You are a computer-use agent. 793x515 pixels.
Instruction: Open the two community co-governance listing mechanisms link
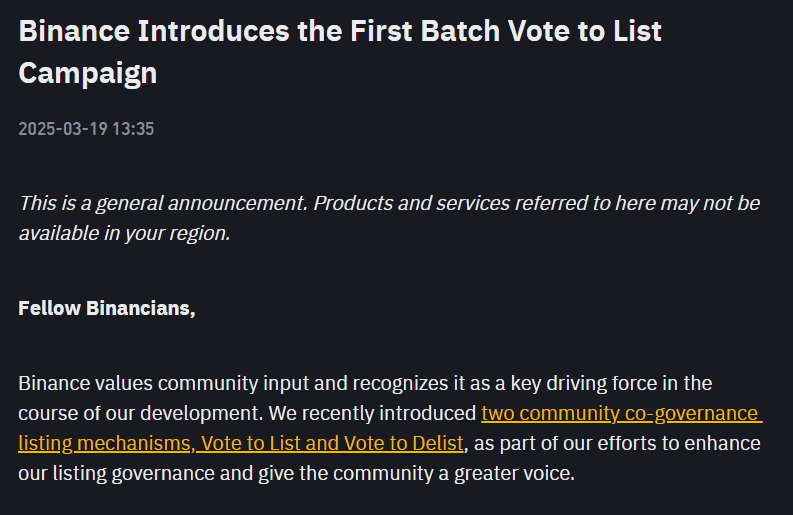622,413
